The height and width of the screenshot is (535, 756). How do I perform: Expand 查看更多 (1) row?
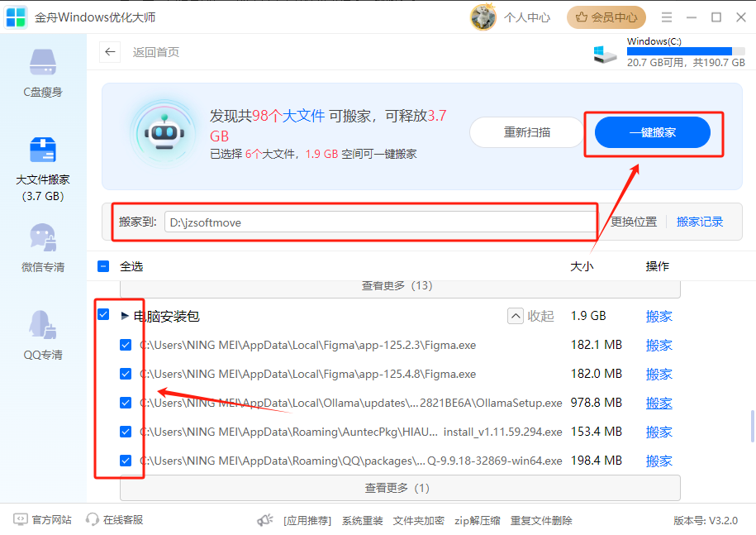coord(400,488)
